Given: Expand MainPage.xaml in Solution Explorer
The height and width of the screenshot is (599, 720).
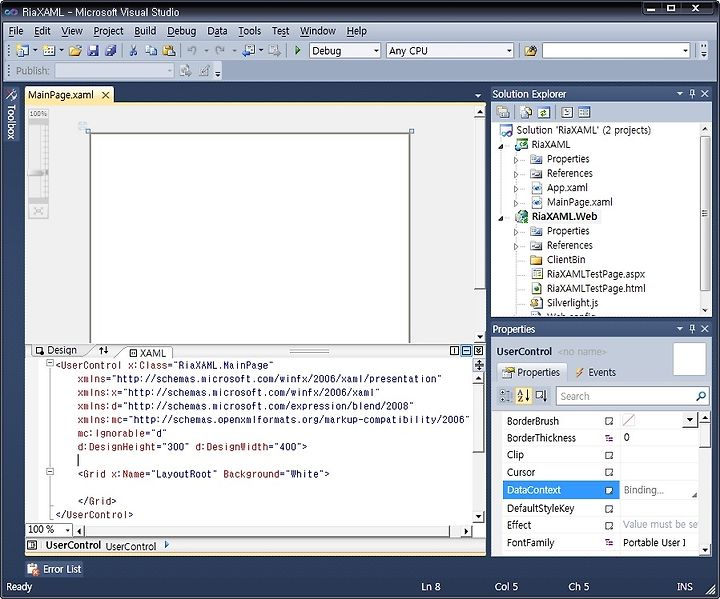Looking at the screenshot, I should point(516,203).
